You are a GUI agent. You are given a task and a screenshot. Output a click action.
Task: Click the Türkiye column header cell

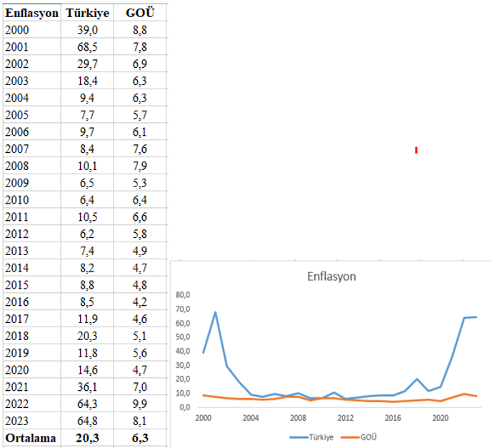coord(87,13)
